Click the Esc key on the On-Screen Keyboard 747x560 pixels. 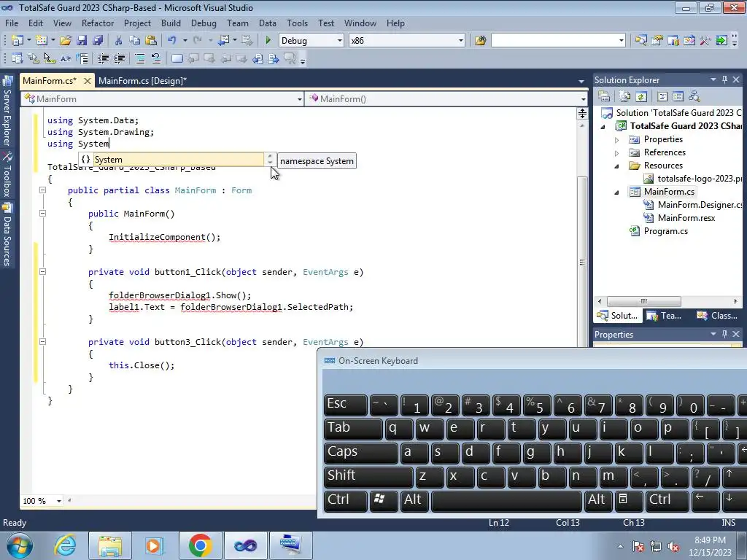345,405
